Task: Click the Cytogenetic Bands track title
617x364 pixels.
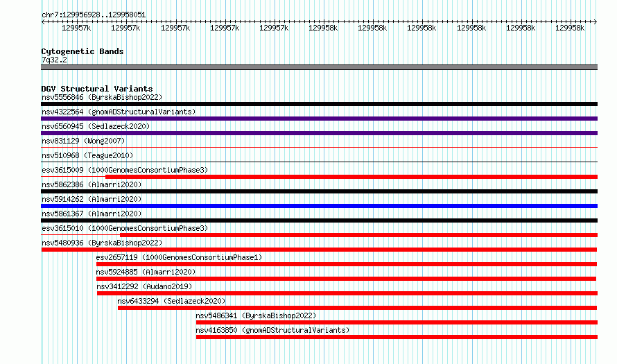Action: [x=82, y=51]
